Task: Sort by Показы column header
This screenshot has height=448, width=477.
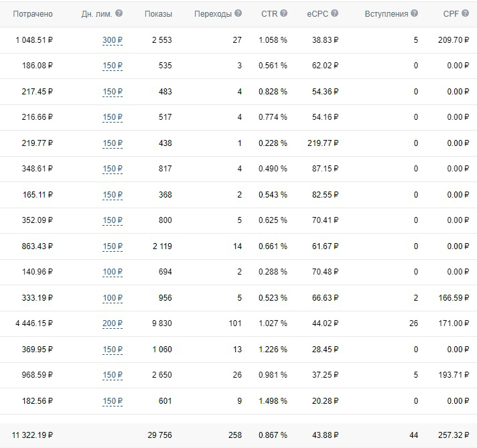Action: (158, 14)
